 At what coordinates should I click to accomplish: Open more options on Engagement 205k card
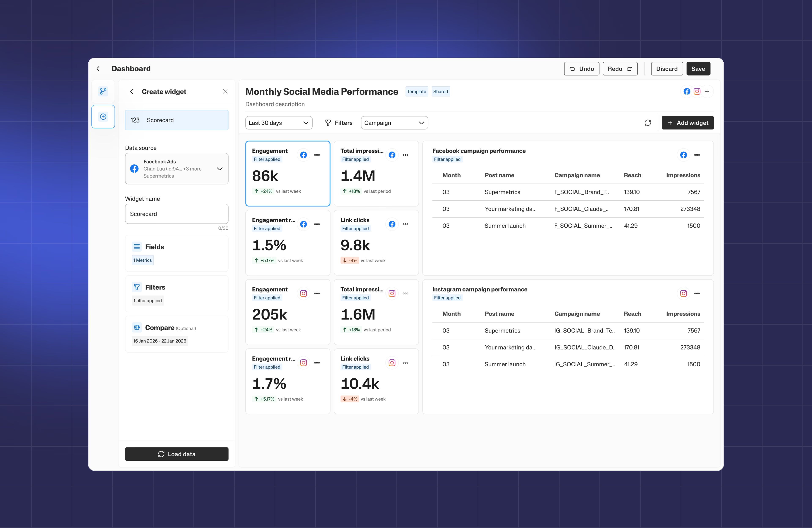pyautogui.click(x=317, y=294)
